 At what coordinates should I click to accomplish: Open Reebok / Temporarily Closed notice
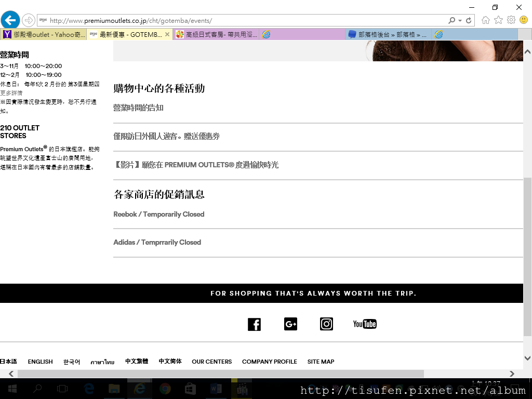159,215
